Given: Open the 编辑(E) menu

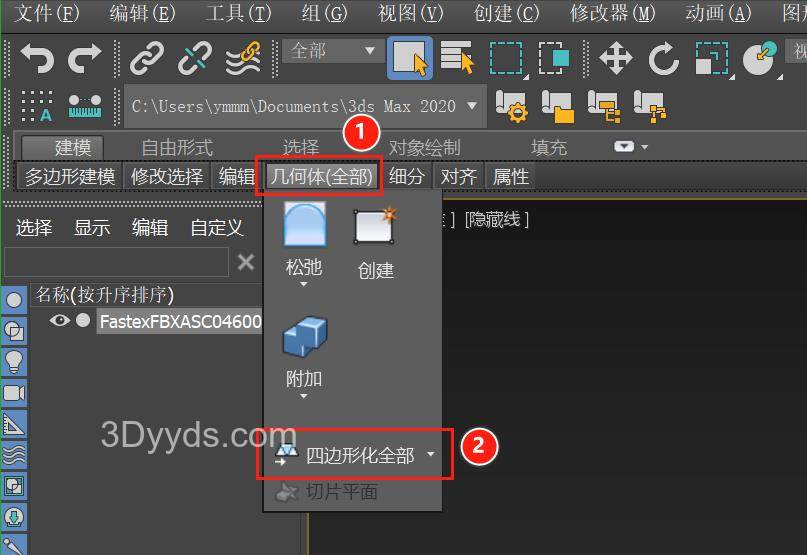Looking at the screenshot, I should [143, 12].
